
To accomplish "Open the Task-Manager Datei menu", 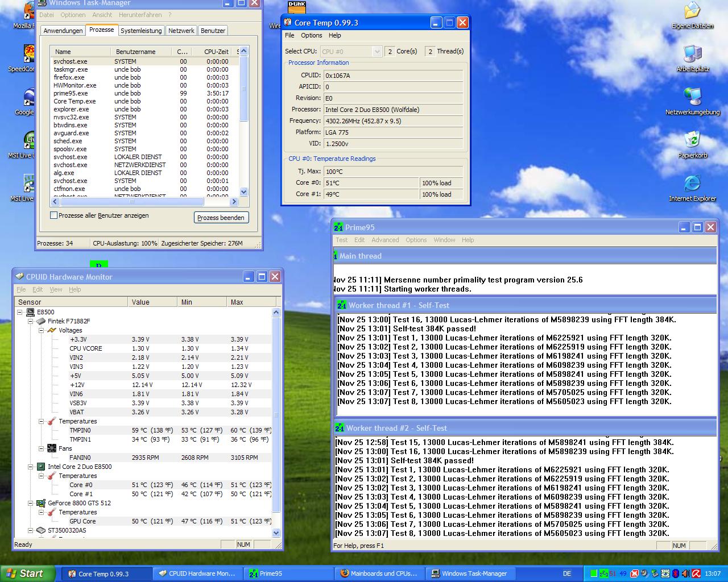I will pyautogui.click(x=47, y=15).
